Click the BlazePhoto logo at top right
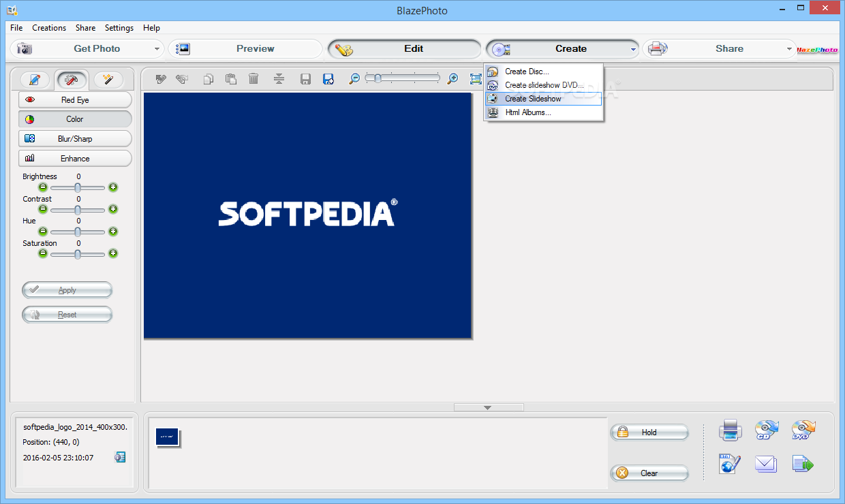 tap(818, 49)
